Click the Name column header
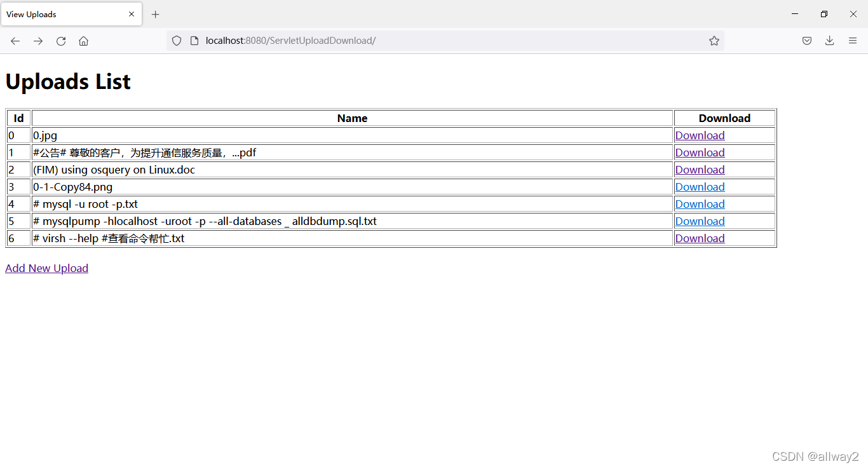This screenshot has height=469, width=868. pos(353,118)
